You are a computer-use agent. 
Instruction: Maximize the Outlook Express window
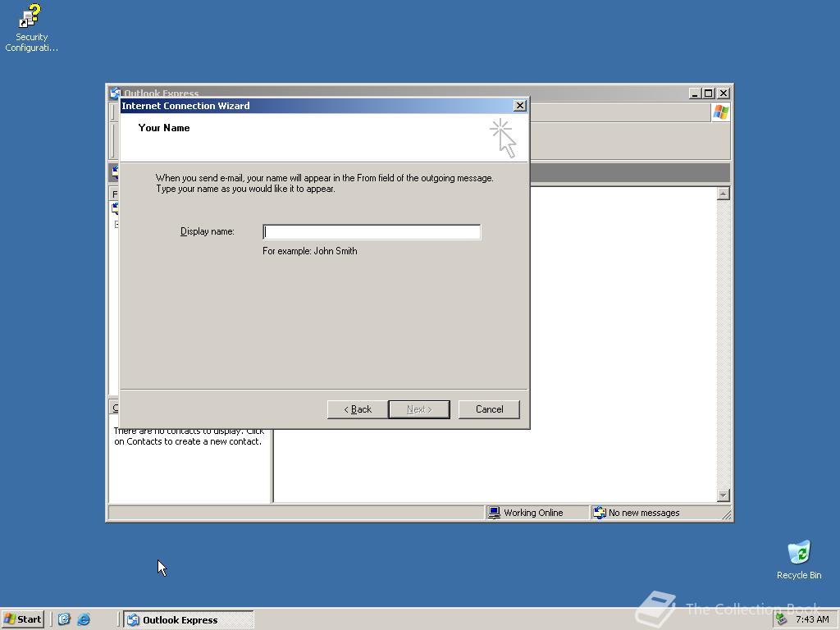click(x=708, y=94)
